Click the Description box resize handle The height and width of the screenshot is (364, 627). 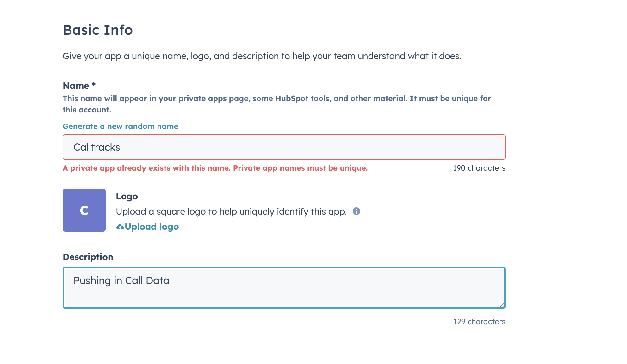502,305
